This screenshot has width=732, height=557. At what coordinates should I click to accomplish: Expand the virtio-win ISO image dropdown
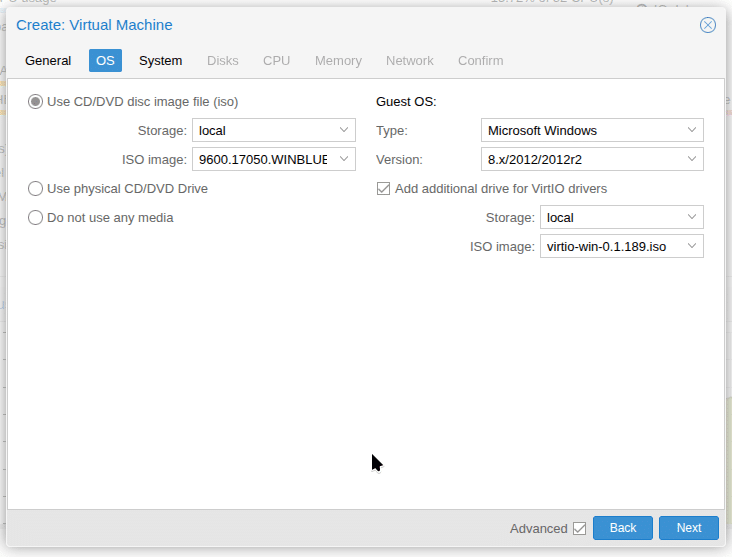[692, 246]
